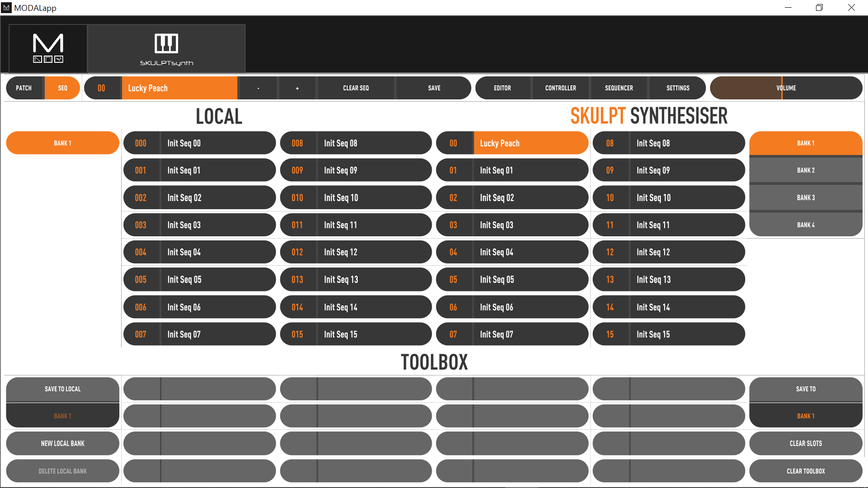868x488 pixels.
Task: Click NEW LOCAL BANK button
Action: click(62, 443)
